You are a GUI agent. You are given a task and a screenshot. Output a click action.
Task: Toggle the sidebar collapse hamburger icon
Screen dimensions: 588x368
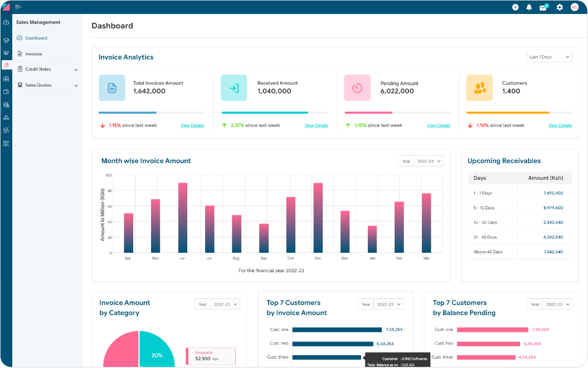click(x=18, y=7)
